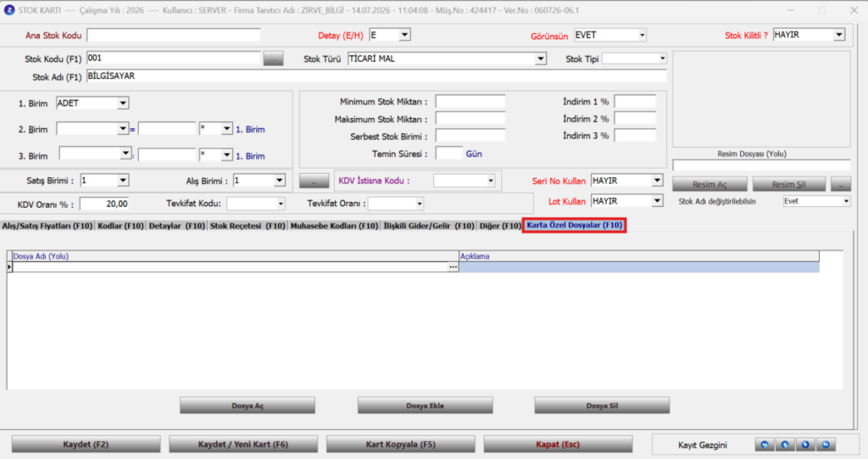Click Kaydet (F2) button
This screenshot has width=868, height=459.
(x=86, y=445)
